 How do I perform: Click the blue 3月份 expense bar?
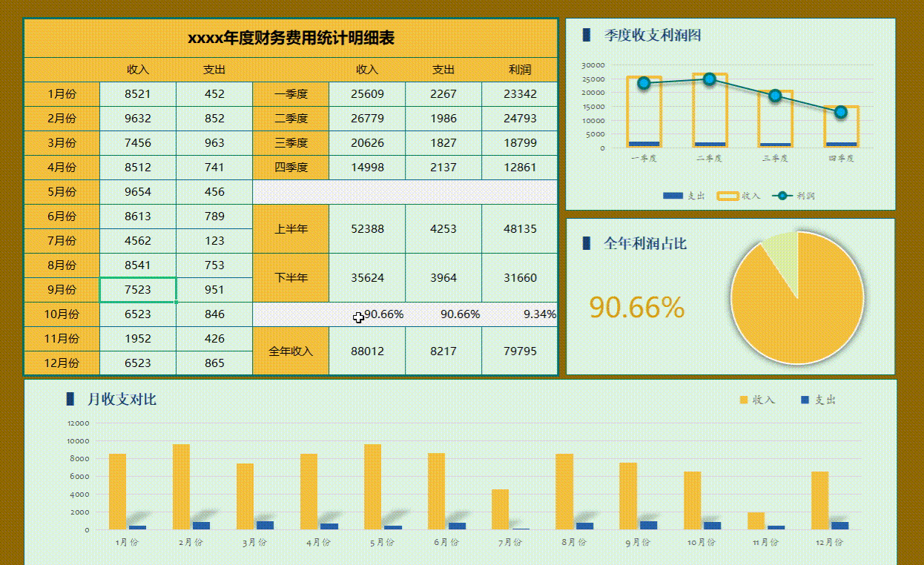[265, 525]
